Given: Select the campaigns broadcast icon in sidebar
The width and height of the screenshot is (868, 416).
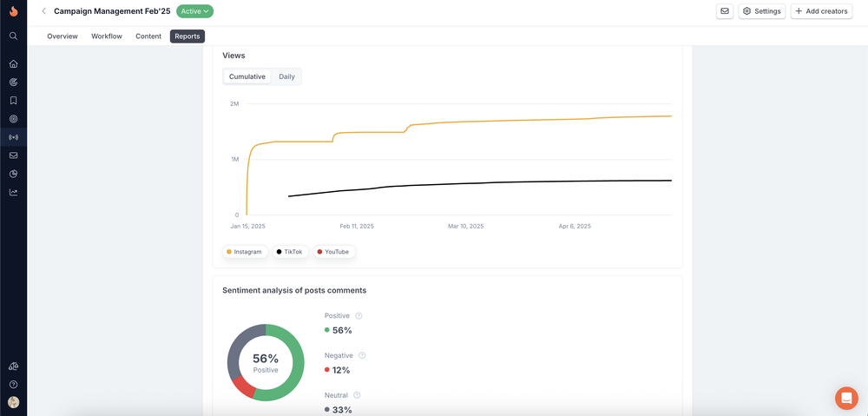Looking at the screenshot, I should (x=13, y=137).
